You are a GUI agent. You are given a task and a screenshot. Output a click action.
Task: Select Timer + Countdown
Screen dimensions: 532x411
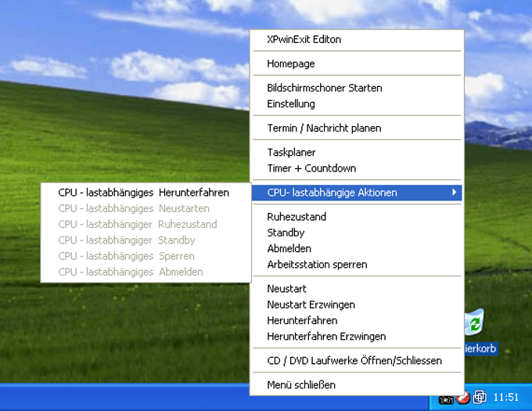[x=357, y=168]
